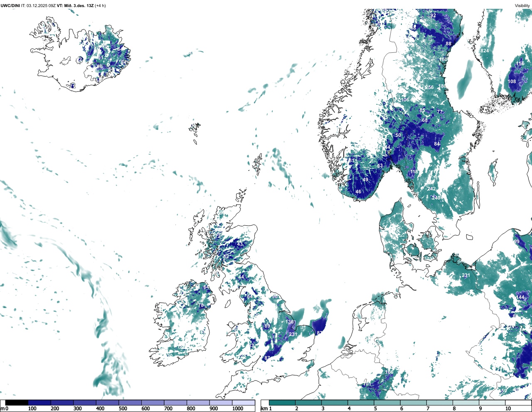The height and width of the screenshot is (412, 532).
Task: Click the '242' visibility value in southern Sweden
Action: (x=432, y=189)
